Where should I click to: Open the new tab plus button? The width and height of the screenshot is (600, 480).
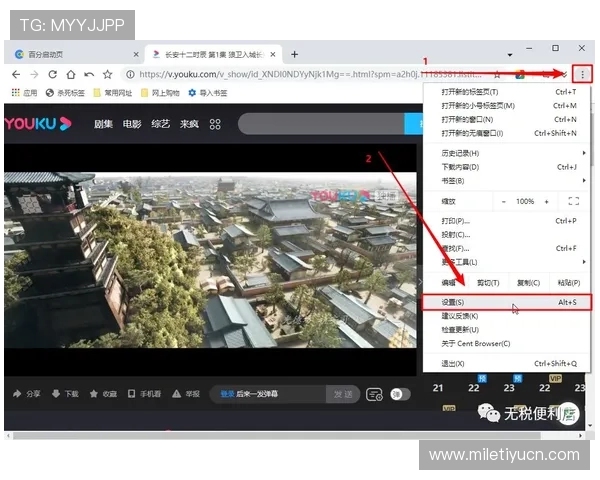coord(294,54)
